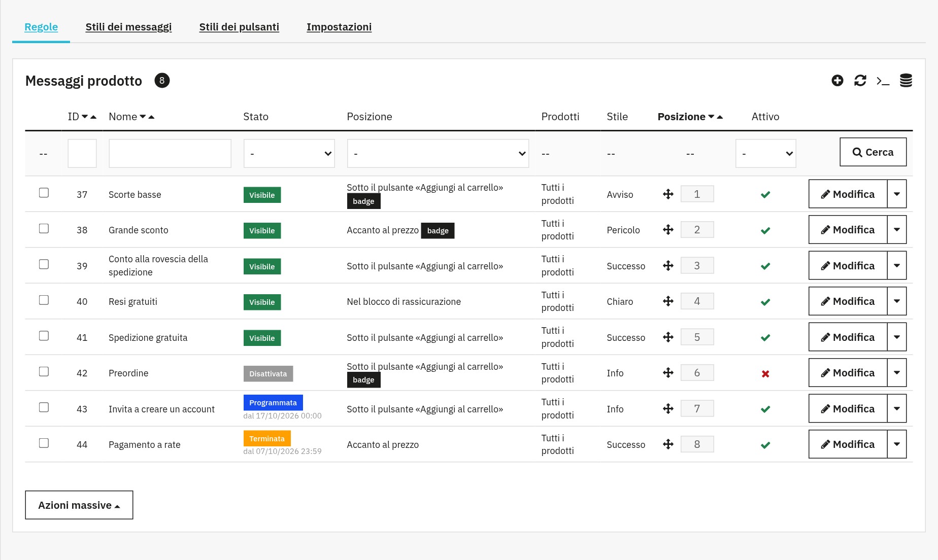
Task: Open the Stili dei pulsanti tab
Action: point(239,27)
